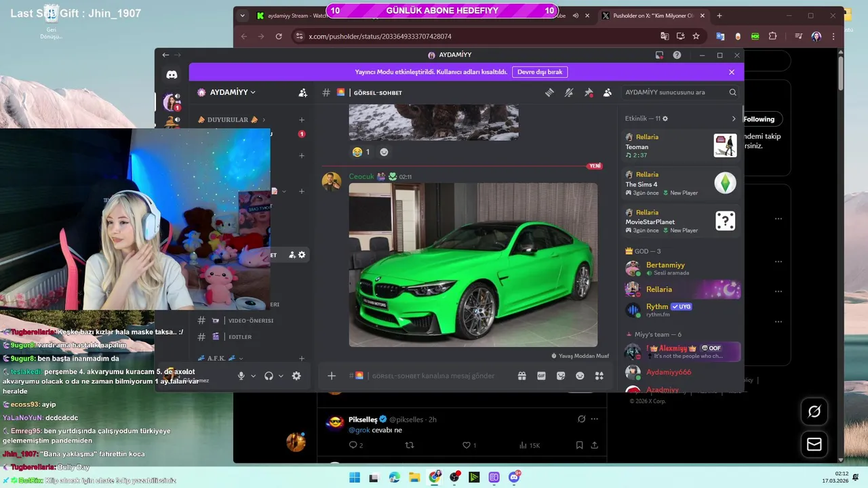Collapse the DUYURULAR category
Viewport: 868px width, 488px height.
231,120
